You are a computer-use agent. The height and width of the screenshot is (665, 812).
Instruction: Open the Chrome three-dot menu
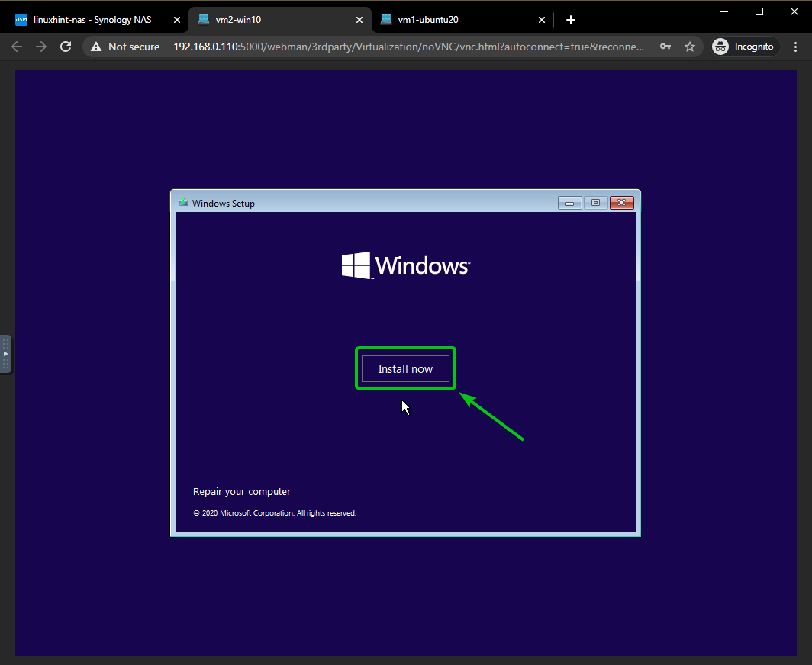click(795, 47)
